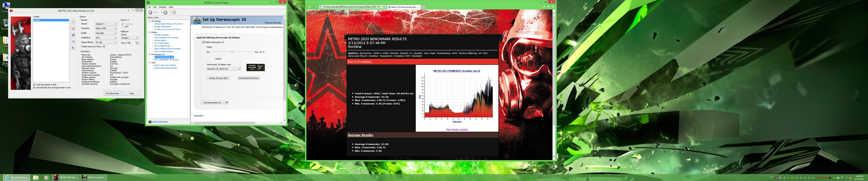Viewport: 868px width, 181px height.
Task: Open the Resolution dropdown showing 5040 x 1050
Action: (106, 28)
